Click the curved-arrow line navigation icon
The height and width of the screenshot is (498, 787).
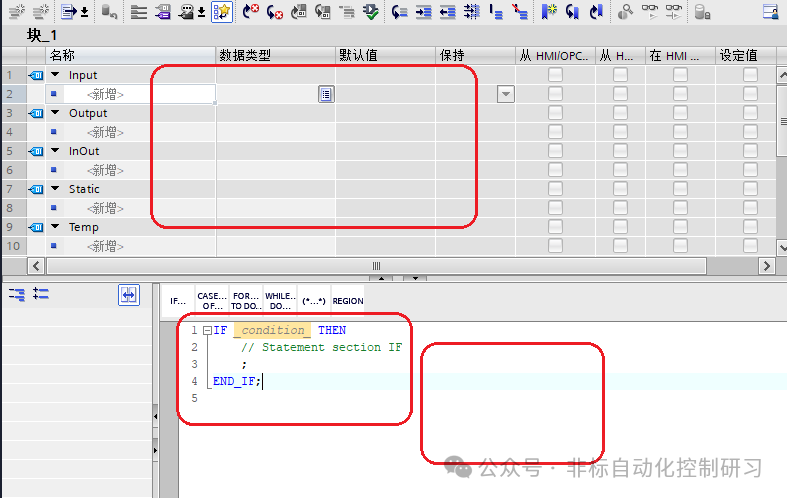400,12
